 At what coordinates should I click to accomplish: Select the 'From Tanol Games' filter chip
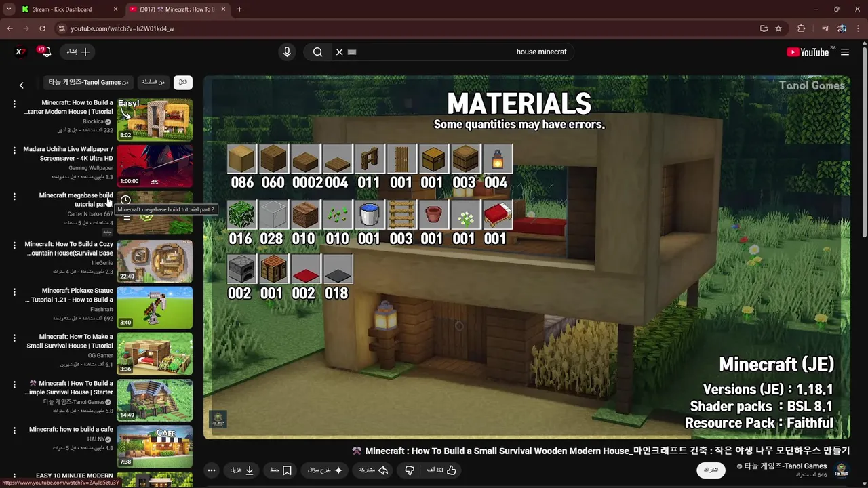(x=88, y=82)
